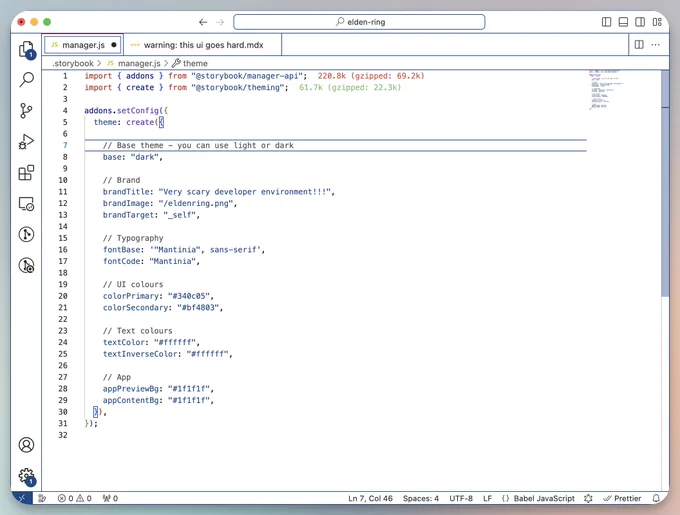Click the 'base: "dark"' line
Viewport: 680px width, 515px height.
click(132, 157)
